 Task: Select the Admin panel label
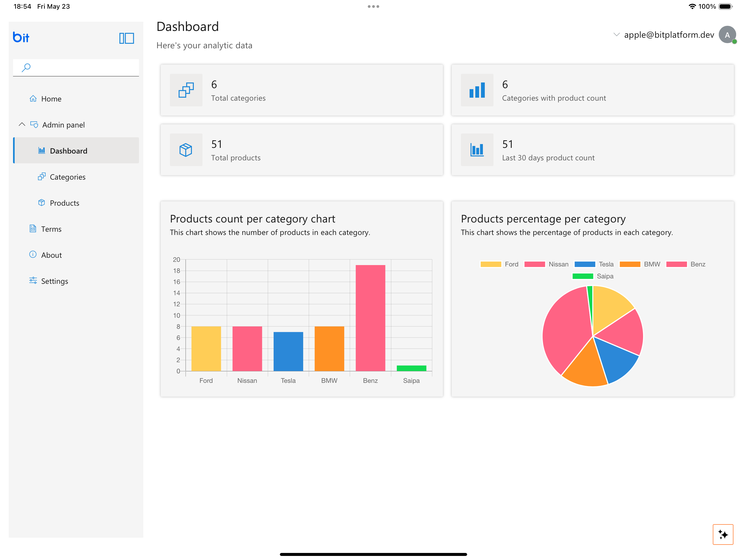[64, 125]
